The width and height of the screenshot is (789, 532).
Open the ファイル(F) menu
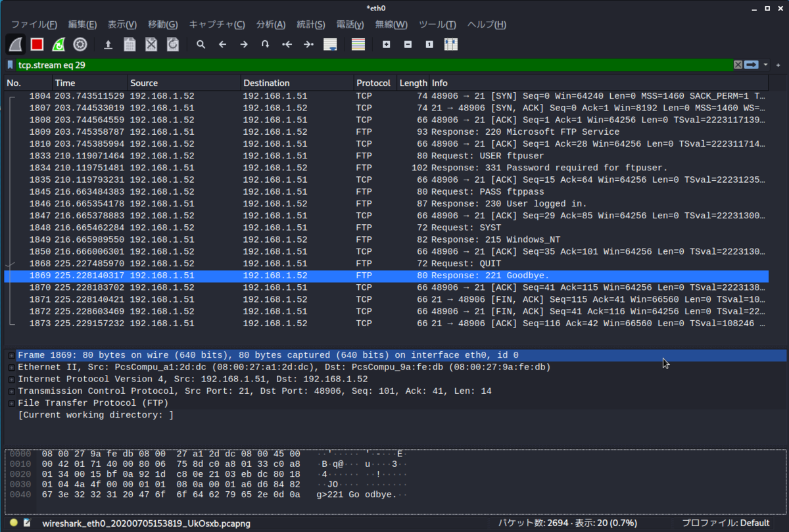tap(34, 24)
